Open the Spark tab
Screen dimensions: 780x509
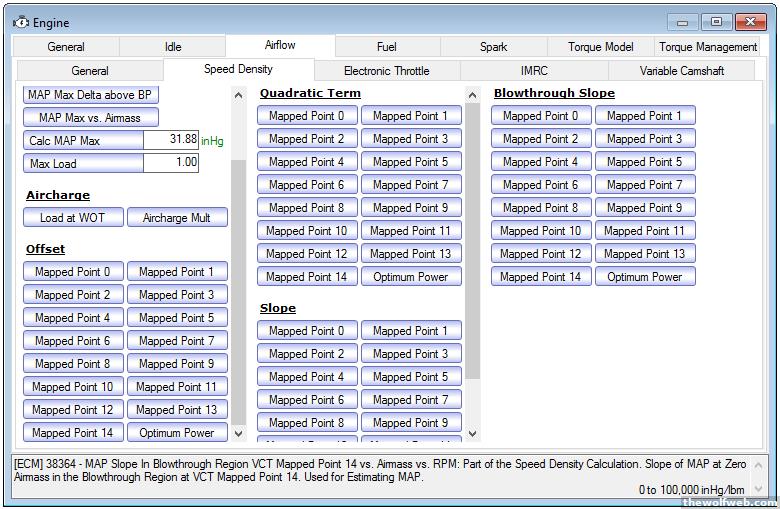tap(493, 47)
